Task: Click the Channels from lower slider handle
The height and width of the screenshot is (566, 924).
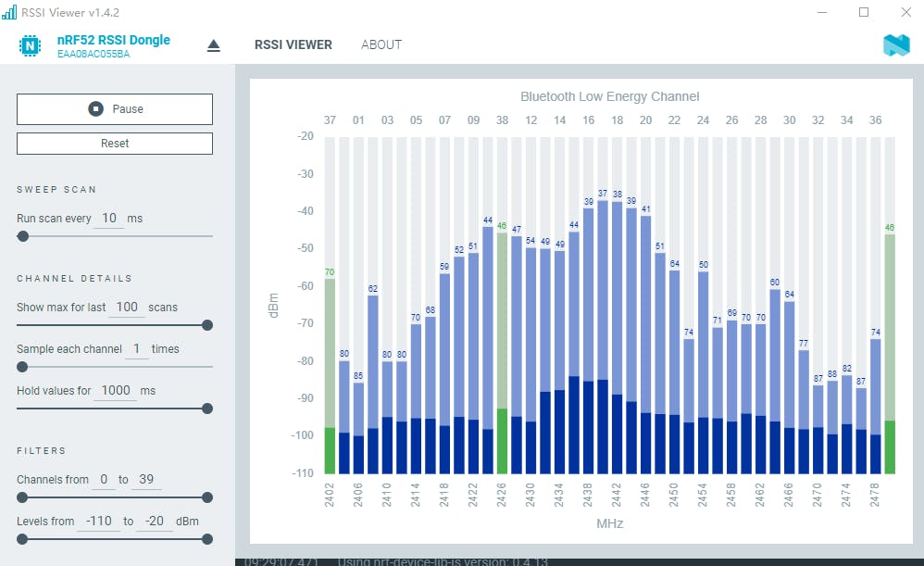Action: 22,497
